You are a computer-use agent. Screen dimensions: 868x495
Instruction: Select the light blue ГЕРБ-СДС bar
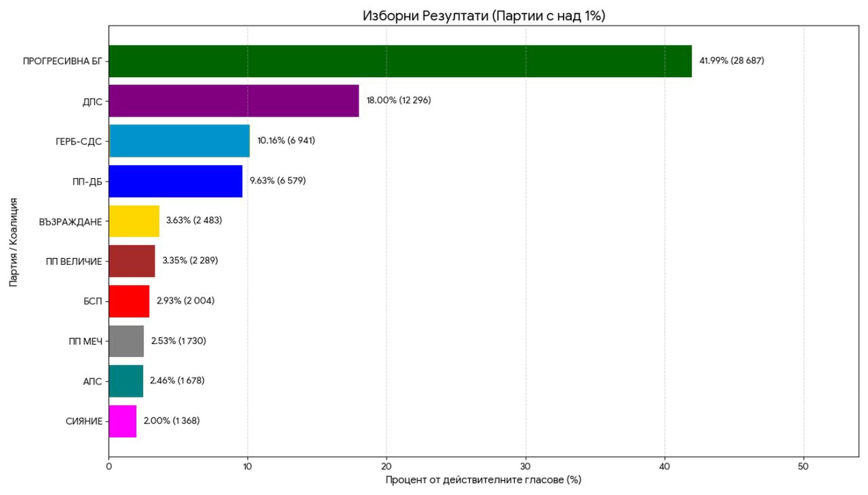click(179, 141)
